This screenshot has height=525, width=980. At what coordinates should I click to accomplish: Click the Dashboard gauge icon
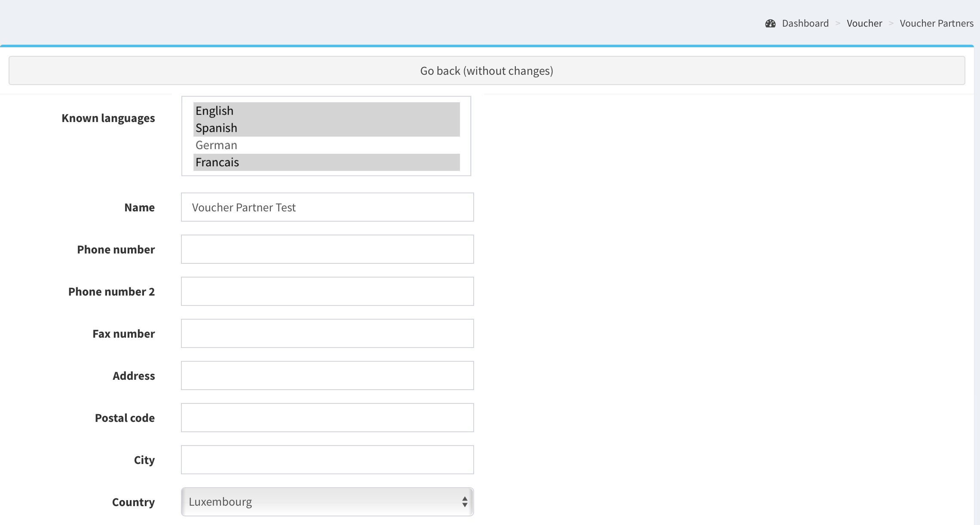click(x=770, y=24)
